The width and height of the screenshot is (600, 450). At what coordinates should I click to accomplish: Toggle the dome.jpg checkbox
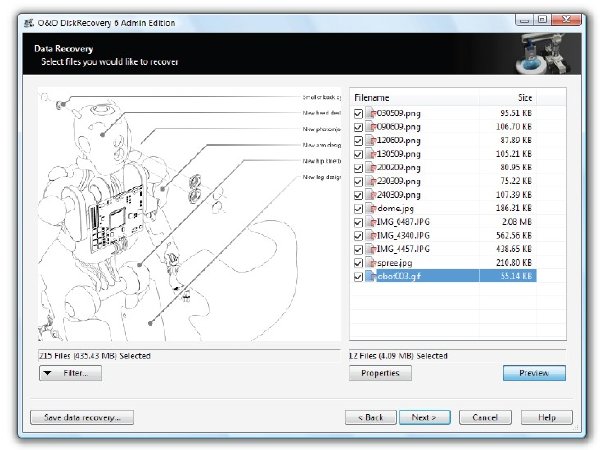point(358,209)
